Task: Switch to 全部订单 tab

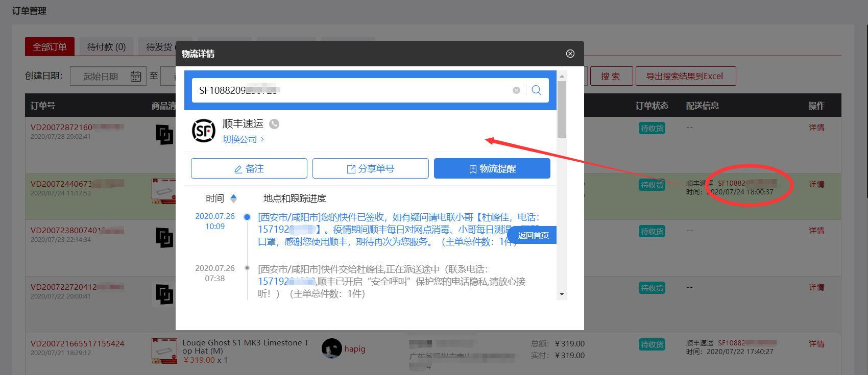Action: point(50,47)
